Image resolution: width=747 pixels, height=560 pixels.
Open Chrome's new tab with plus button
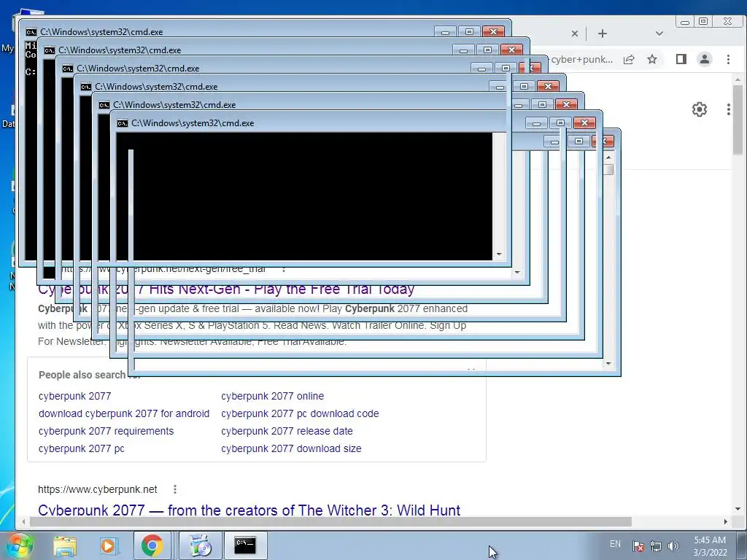tap(602, 34)
